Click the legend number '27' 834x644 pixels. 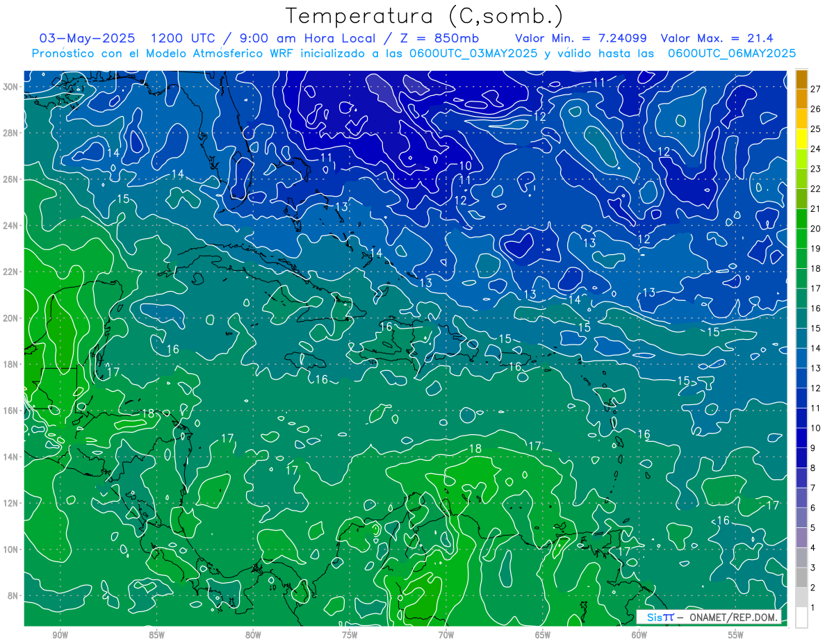click(x=815, y=89)
